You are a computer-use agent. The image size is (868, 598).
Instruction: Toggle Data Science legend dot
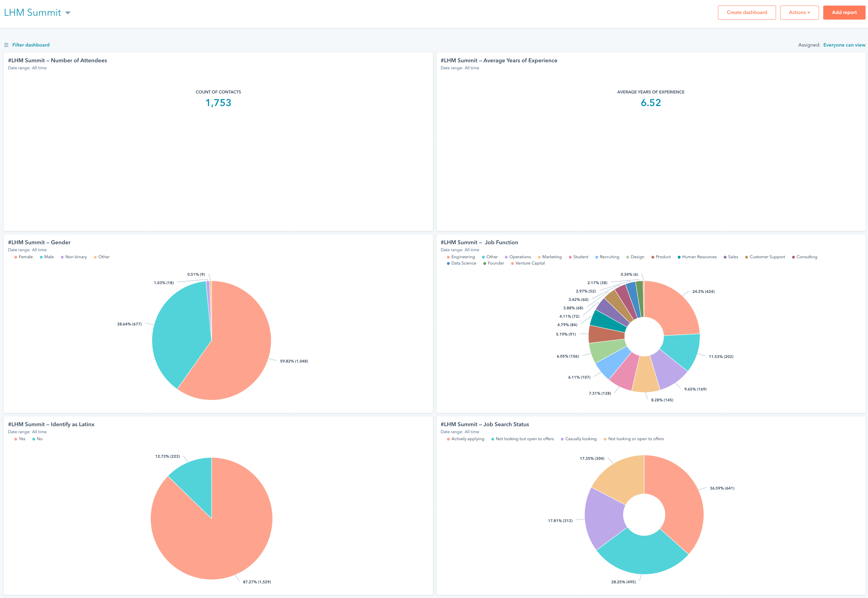pos(448,263)
